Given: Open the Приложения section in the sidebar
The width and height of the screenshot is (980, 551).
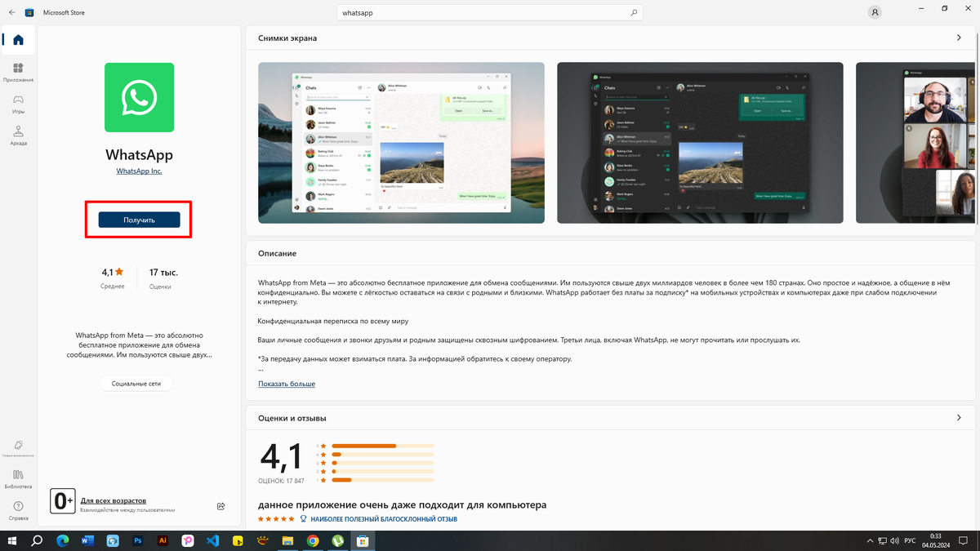Looking at the screenshot, I should click(18, 72).
